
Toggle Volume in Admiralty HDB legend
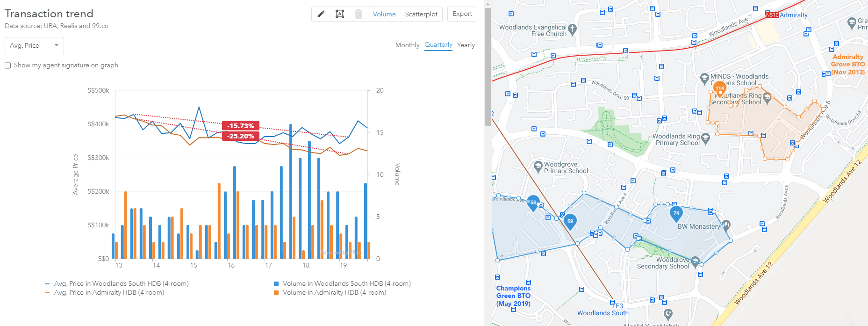click(334, 292)
